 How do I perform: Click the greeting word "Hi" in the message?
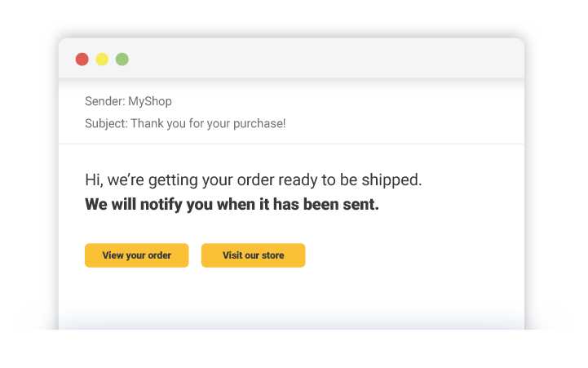(x=92, y=180)
